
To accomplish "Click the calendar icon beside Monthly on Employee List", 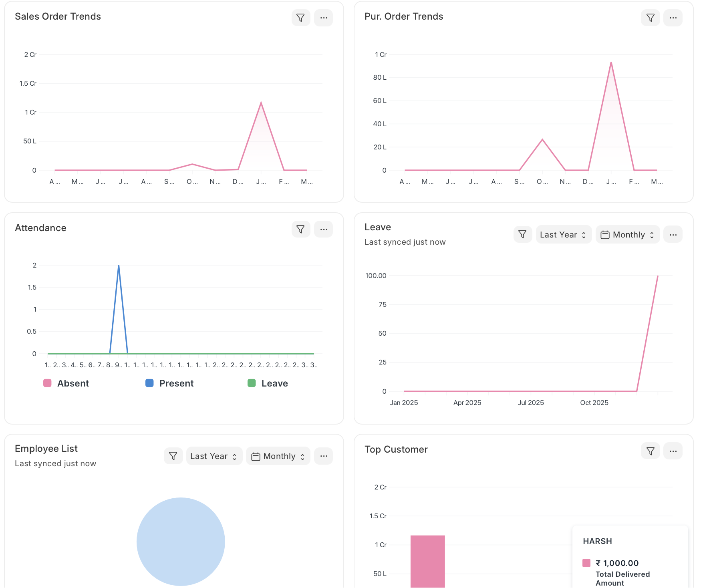I will (x=256, y=456).
